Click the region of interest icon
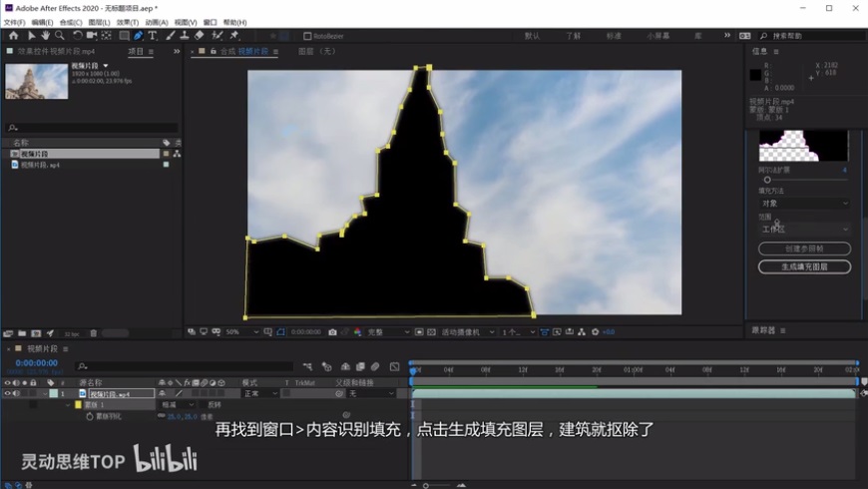Viewport: 868px width, 489px height. point(419,332)
